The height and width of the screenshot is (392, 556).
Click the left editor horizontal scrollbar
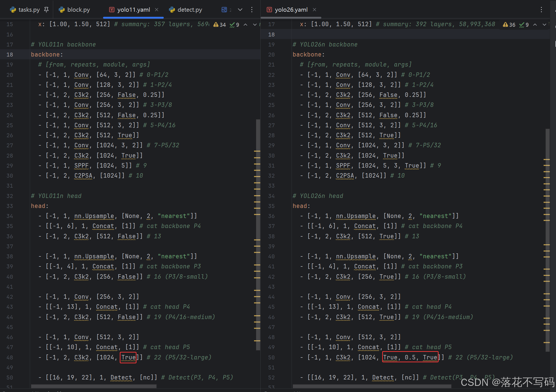tap(94, 386)
